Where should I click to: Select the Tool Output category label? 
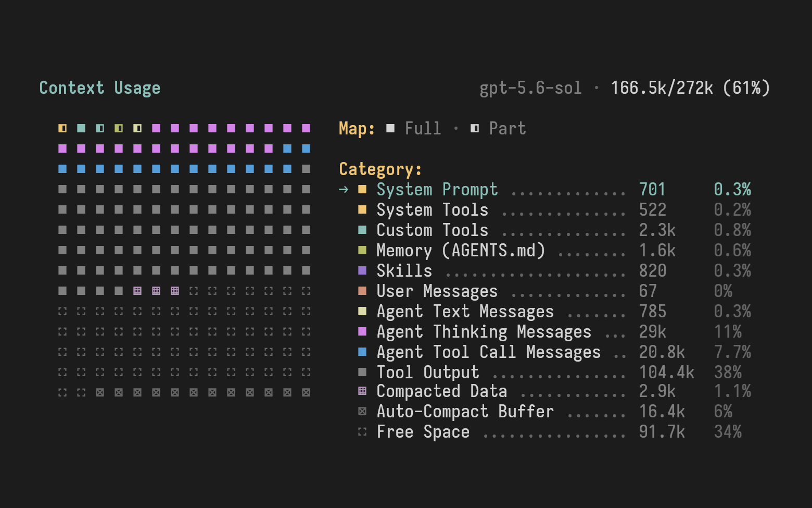[x=428, y=373]
